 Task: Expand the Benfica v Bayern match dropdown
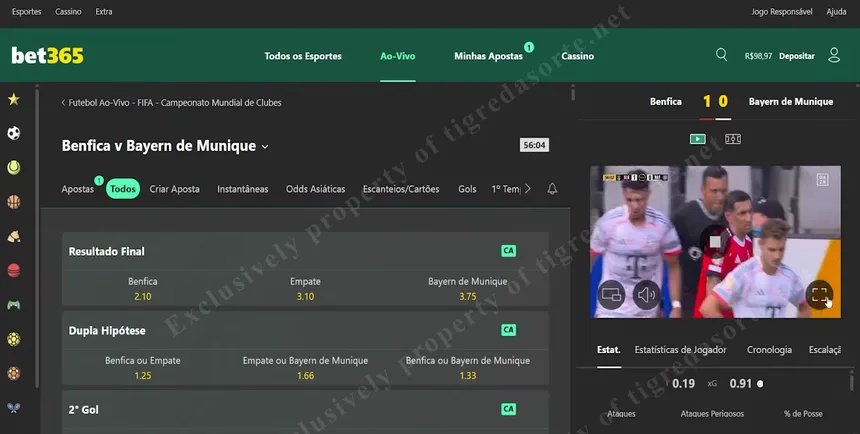coord(265,146)
